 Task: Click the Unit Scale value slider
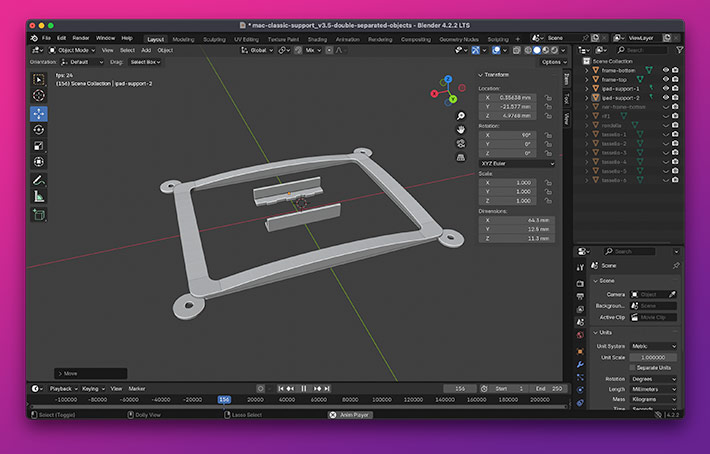pos(653,357)
